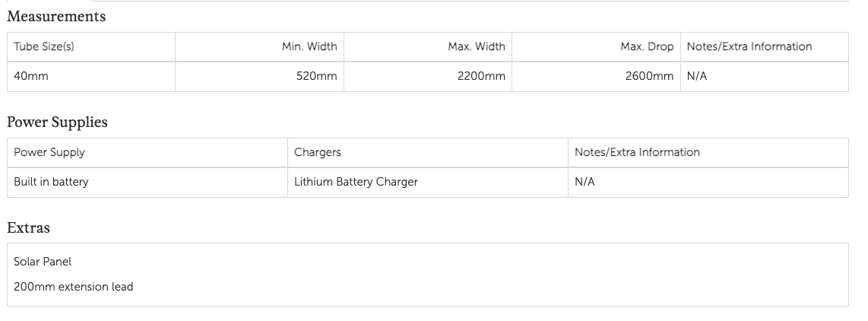Viewport: 868px width, 321px height.
Task: Select the 2200mm maximum width value
Action: tap(481, 76)
